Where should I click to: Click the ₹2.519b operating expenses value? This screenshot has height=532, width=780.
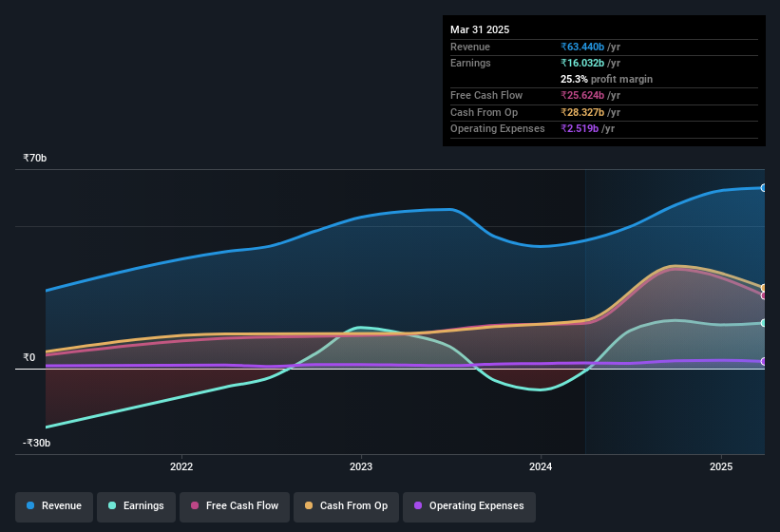click(x=580, y=129)
